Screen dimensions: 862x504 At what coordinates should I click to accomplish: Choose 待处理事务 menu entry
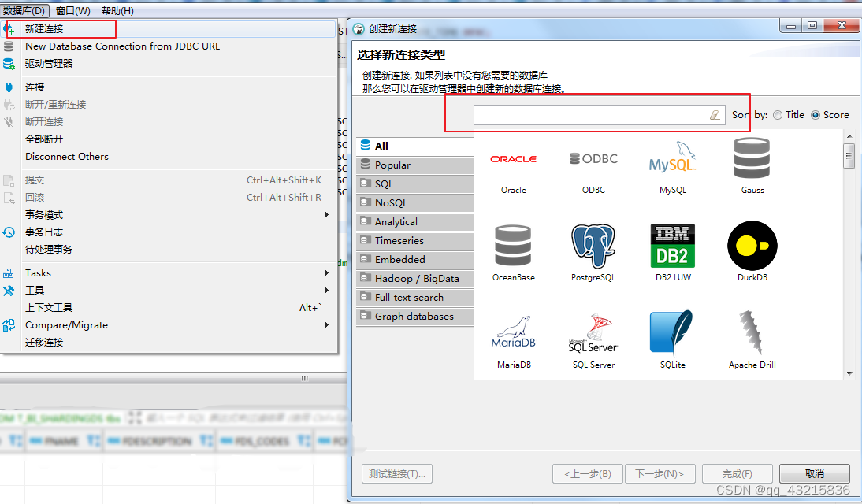coord(168,249)
